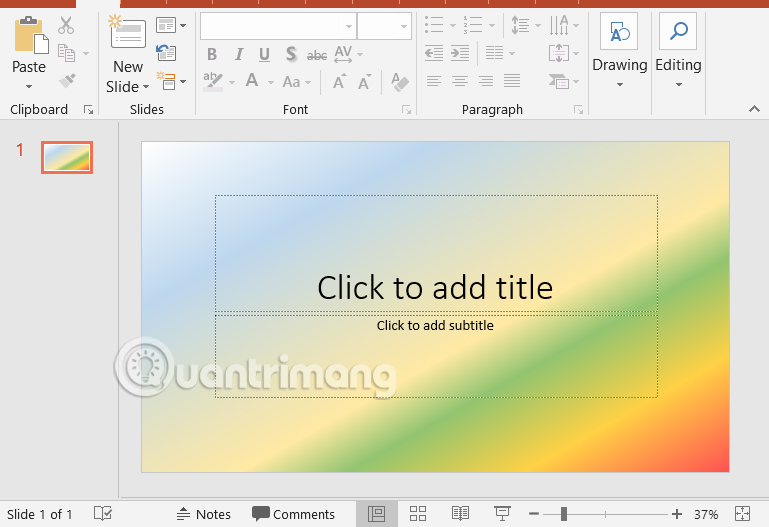The height and width of the screenshot is (527, 769).
Task: Click the 37% zoom level
Action: pos(706,514)
